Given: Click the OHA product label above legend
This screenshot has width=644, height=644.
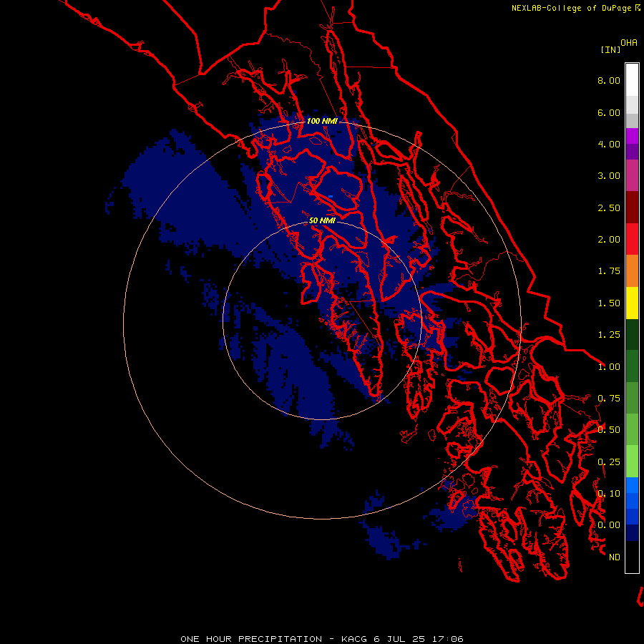Looking at the screenshot, I should click(x=629, y=43).
